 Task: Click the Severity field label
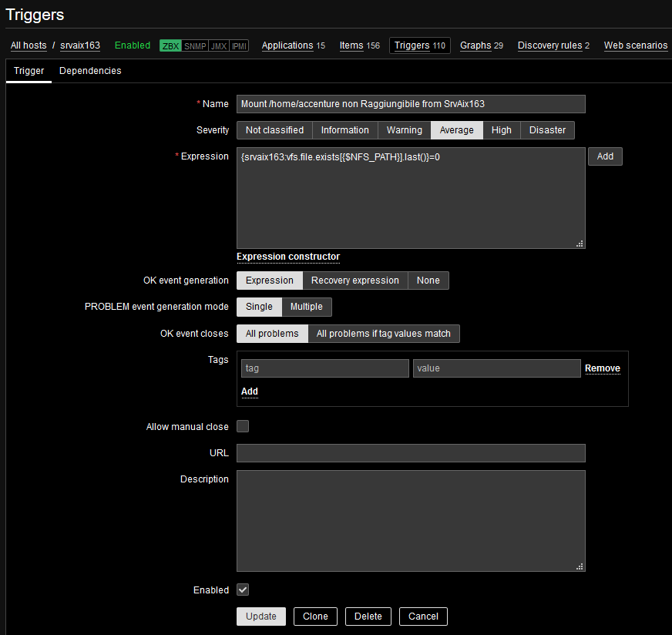(213, 130)
